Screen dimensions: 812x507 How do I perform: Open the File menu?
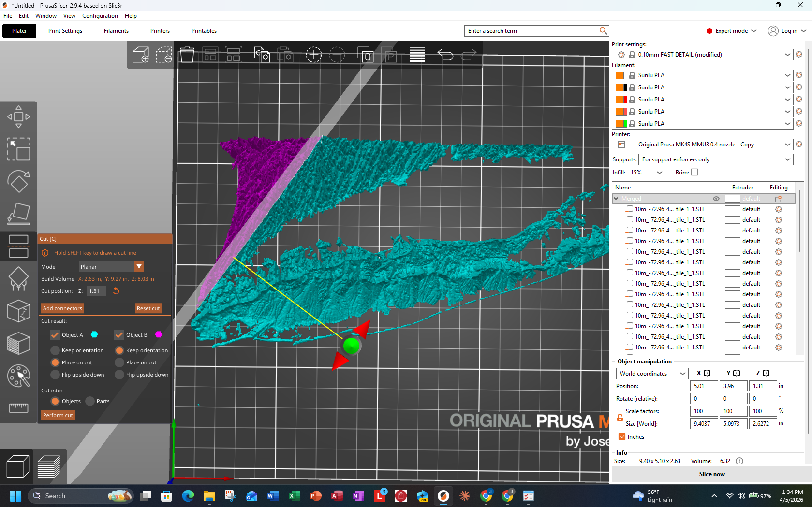(x=8, y=16)
